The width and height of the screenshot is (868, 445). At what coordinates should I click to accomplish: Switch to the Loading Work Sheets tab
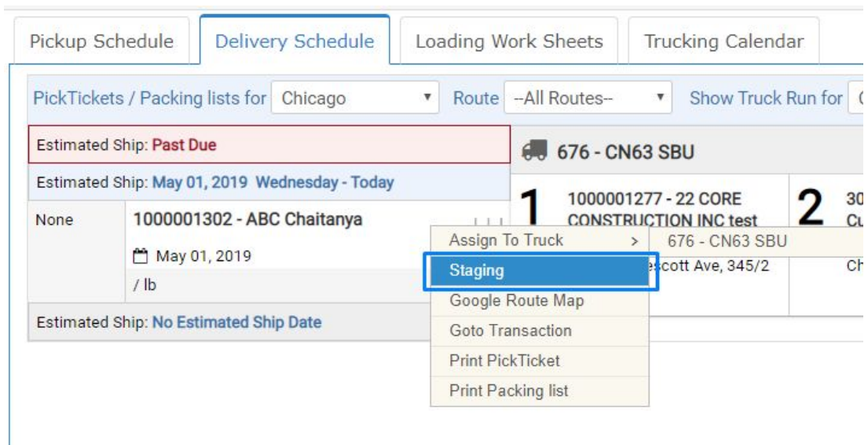pos(509,42)
